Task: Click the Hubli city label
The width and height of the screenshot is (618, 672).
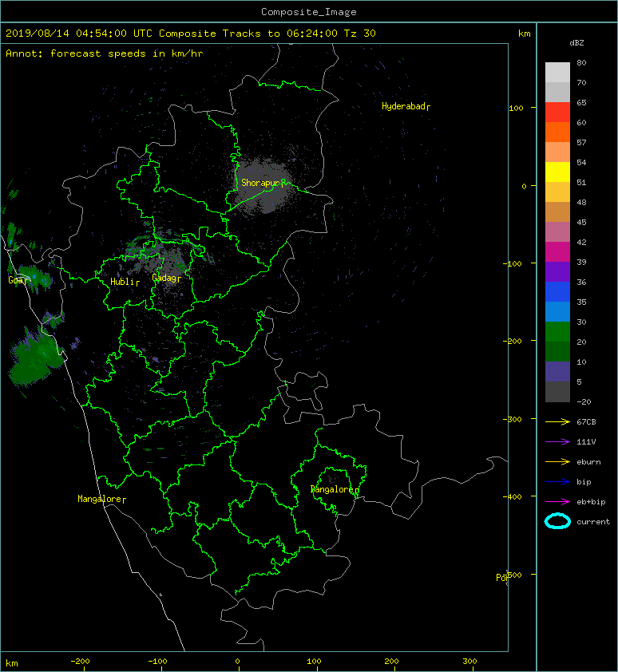Action: [125, 282]
